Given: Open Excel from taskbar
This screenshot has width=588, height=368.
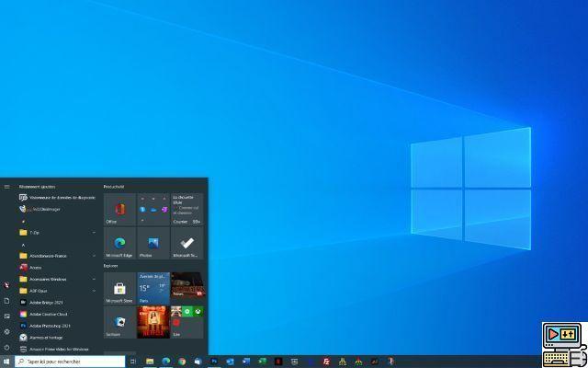Looking at the screenshot, I should click(x=263, y=362).
